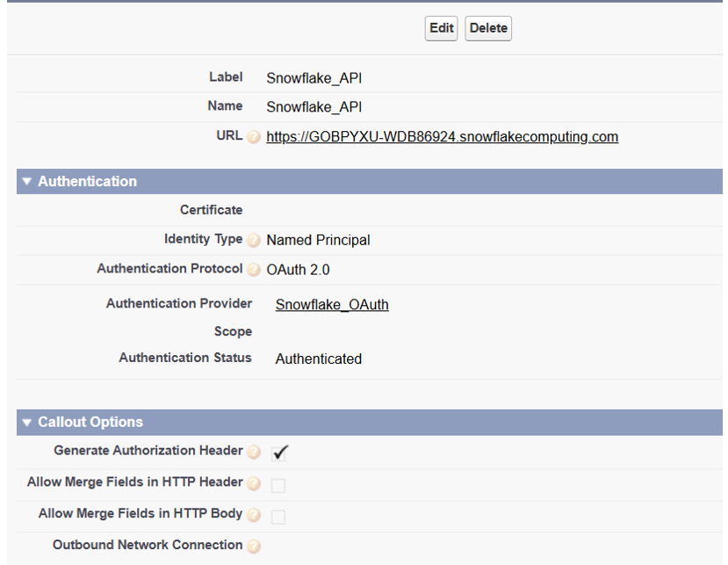Click the help icon next to URL
This screenshot has height=565, width=728.
pyautogui.click(x=254, y=137)
